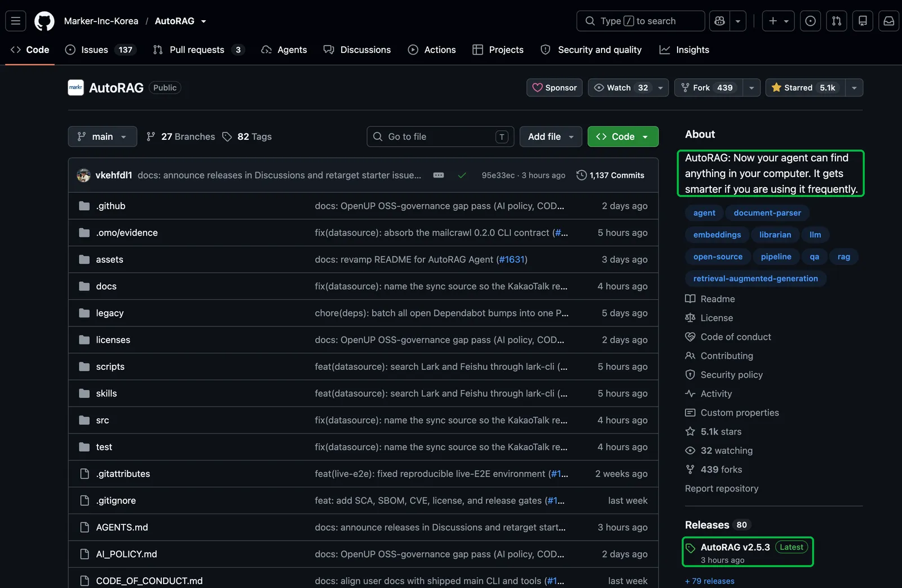Open the Copilot chat icon
This screenshot has height=588, width=902.
click(x=719, y=21)
